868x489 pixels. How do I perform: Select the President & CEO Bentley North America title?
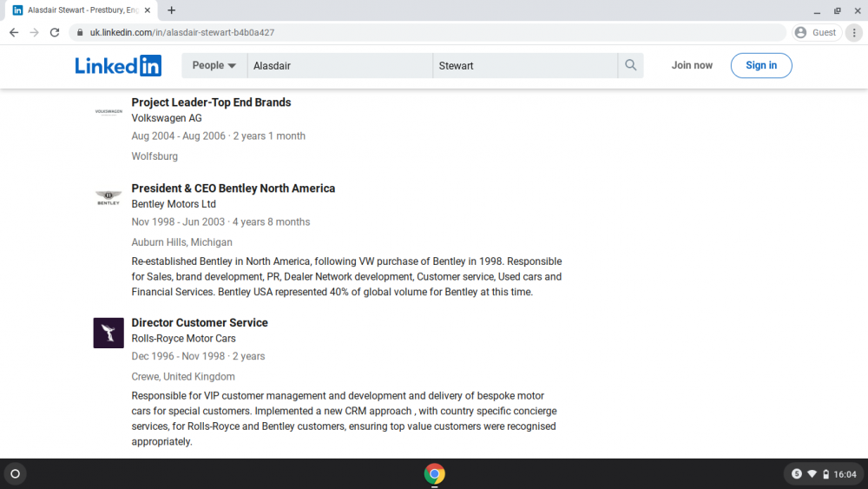coord(233,188)
